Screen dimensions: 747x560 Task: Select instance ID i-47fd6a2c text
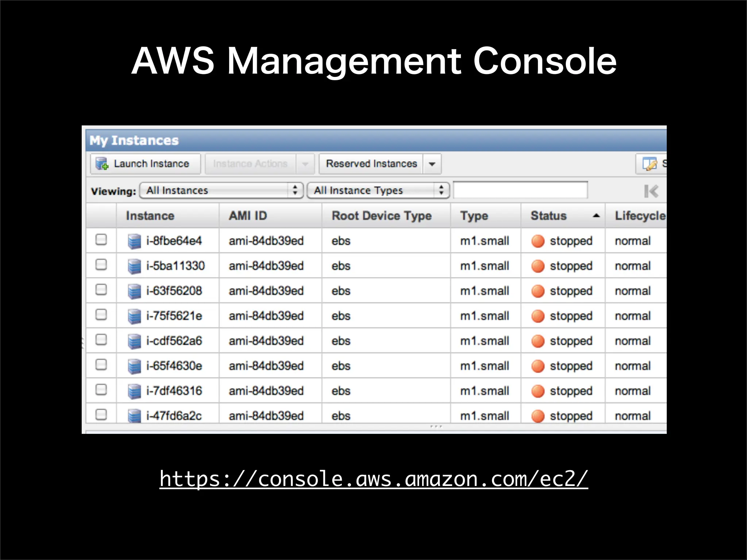(x=174, y=416)
